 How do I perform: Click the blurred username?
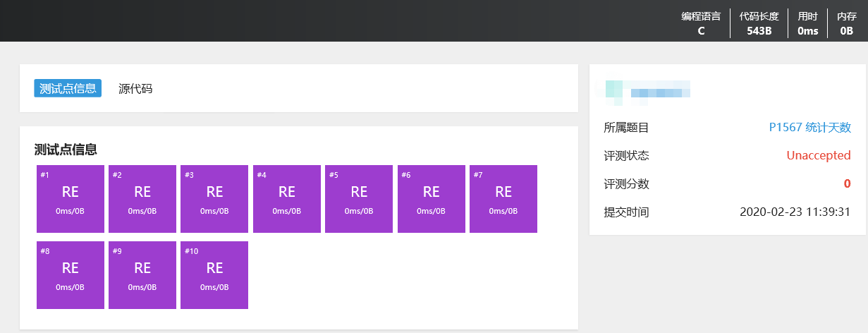coord(660,92)
